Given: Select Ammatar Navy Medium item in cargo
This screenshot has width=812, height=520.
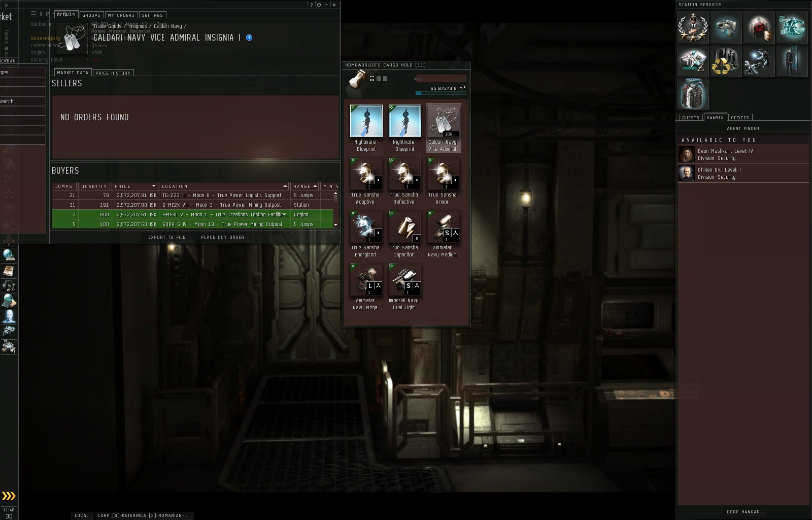Looking at the screenshot, I should point(443,234).
